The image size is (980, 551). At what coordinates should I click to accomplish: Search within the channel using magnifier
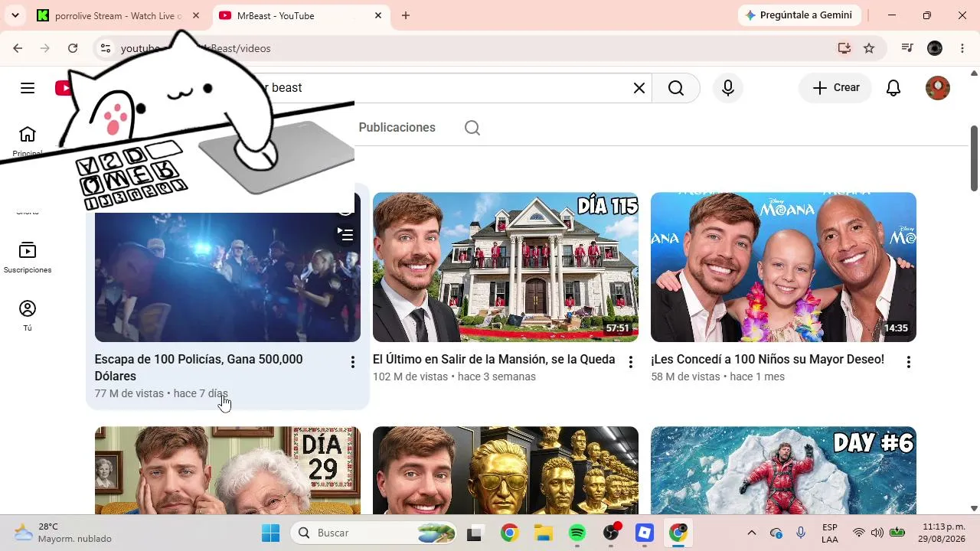(x=472, y=128)
